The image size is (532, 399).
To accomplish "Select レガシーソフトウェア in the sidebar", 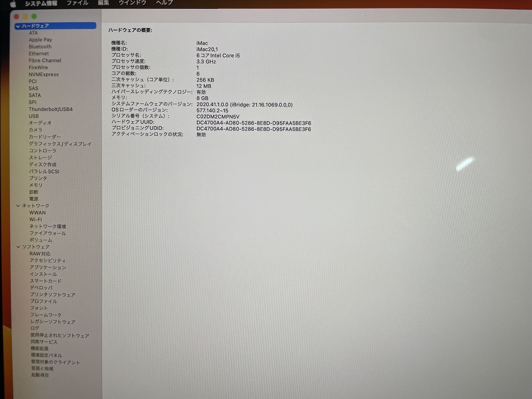I will 53,322.
